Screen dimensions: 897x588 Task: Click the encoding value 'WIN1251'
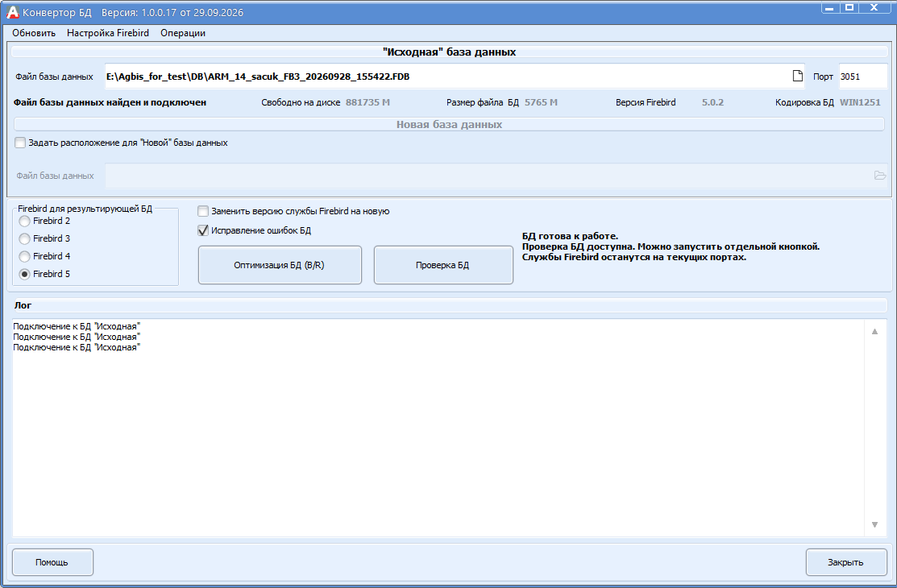coord(861,102)
